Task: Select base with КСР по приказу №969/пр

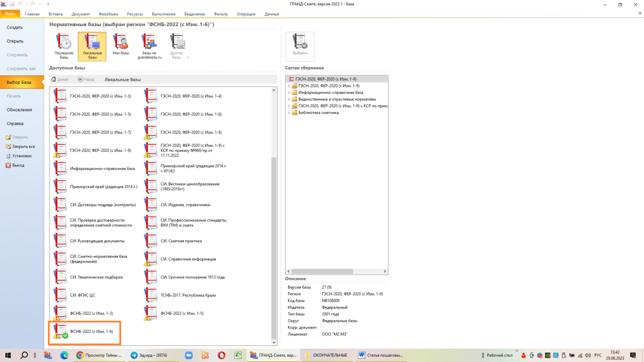Action: [x=185, y=151]
